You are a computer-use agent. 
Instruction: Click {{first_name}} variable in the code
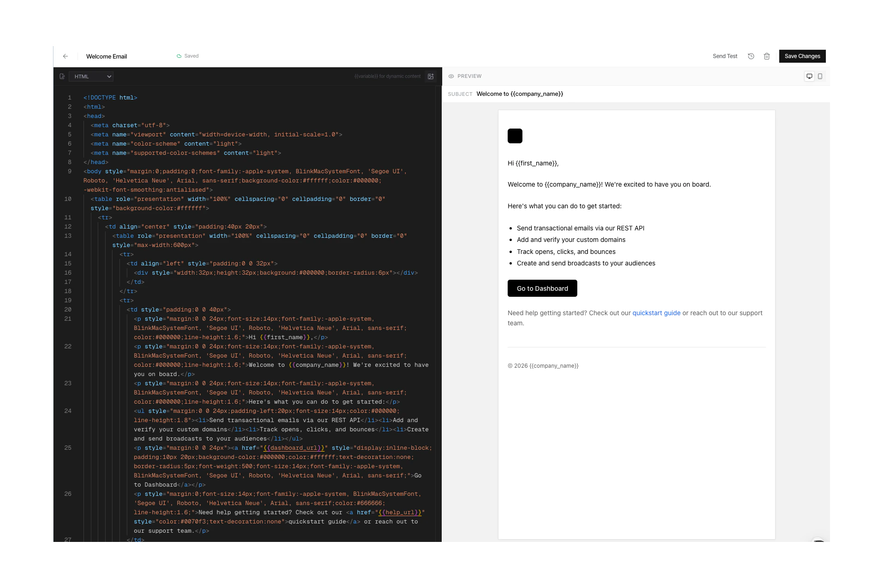tap(285, 337)
